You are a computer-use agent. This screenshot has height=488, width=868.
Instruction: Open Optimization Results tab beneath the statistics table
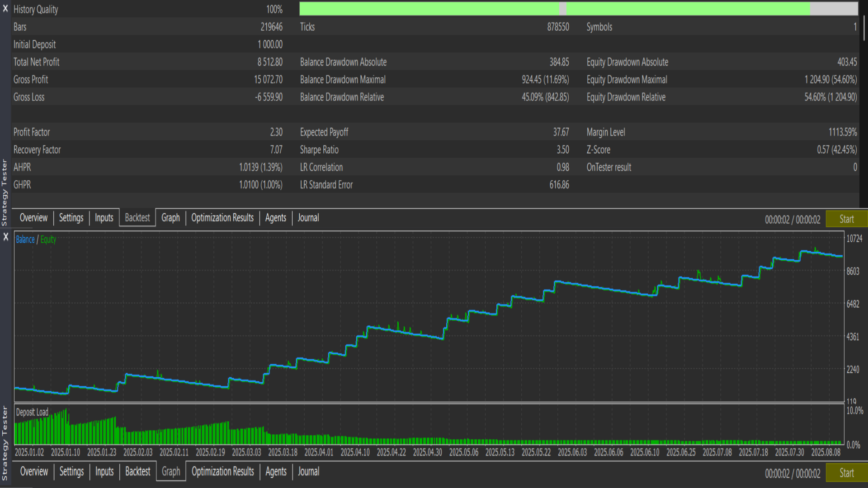tap(222, 218)
